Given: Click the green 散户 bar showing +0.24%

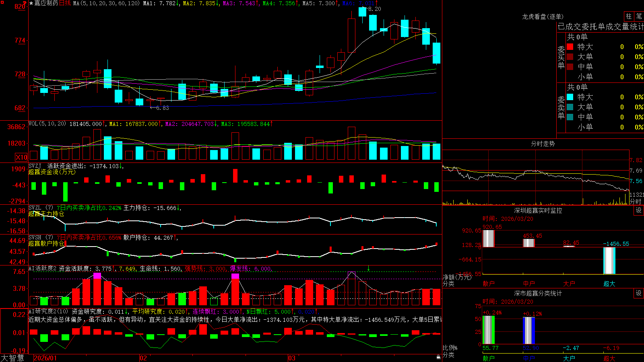Looking at the screenshot, I should tap(488, 330).
